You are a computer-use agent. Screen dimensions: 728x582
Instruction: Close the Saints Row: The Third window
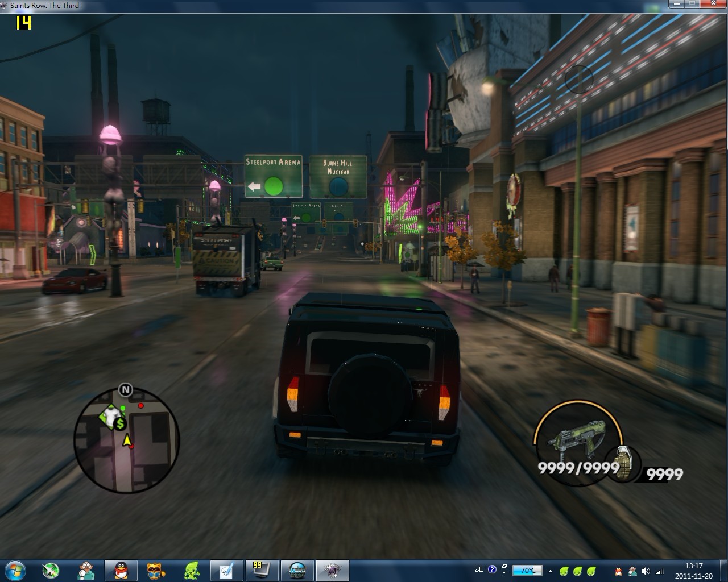click(x=713, y=4)
